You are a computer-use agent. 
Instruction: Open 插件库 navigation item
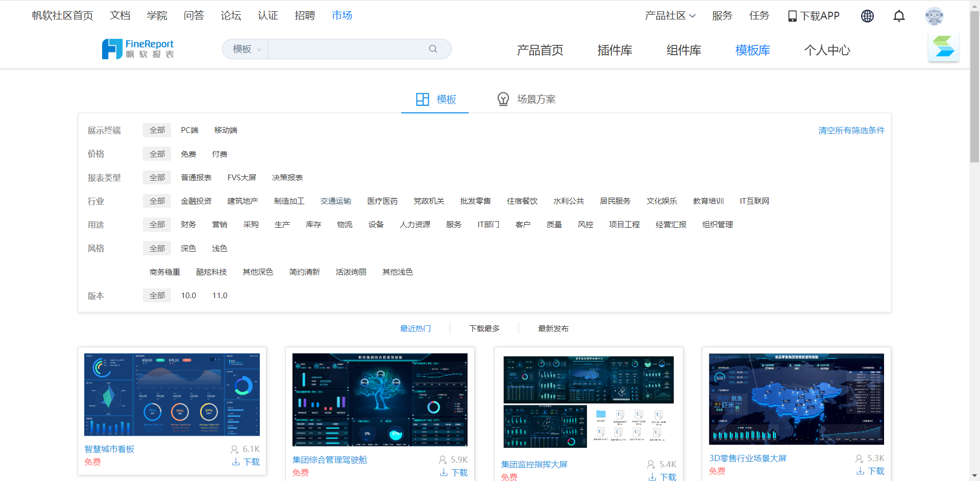(x=615, y=50)
